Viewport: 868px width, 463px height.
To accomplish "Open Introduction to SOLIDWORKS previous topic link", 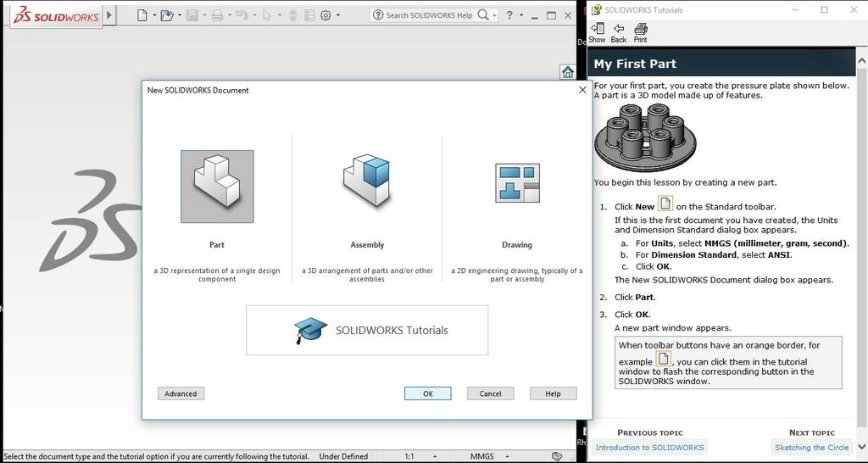I will click(x=649, y=448).
